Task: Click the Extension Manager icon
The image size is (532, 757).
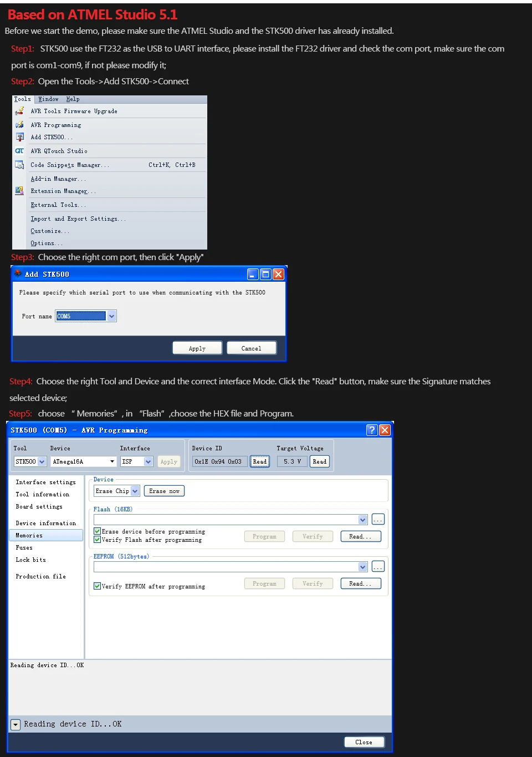Action: (19, 191)
